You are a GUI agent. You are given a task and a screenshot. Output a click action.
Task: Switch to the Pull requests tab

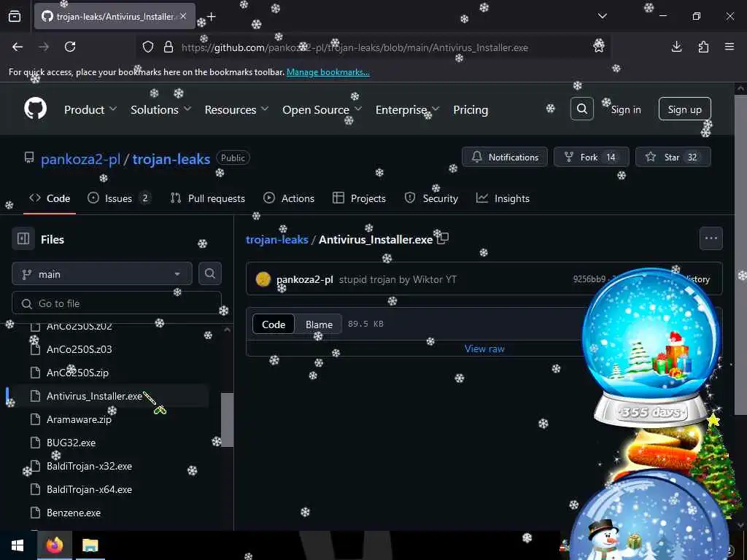point(208,198)
